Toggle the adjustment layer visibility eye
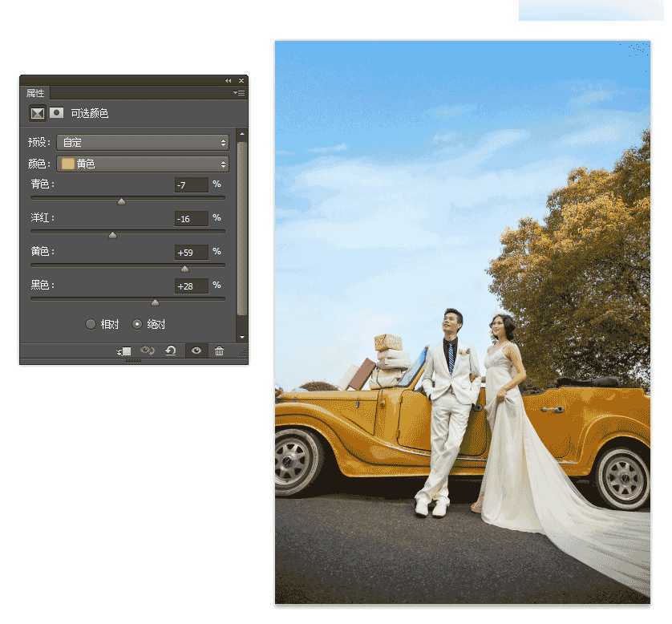Image resolution: width=672 pixels, height=624 pixels. (196, 350)
